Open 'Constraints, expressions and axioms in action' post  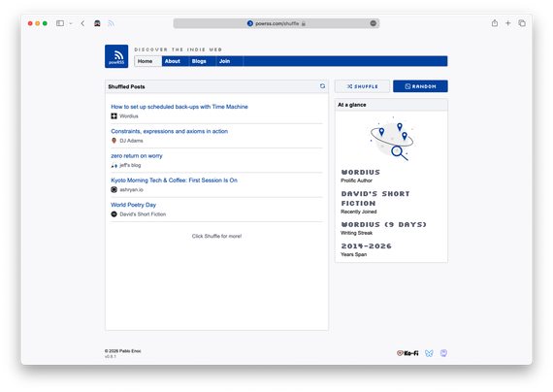[x=169, y=131]
